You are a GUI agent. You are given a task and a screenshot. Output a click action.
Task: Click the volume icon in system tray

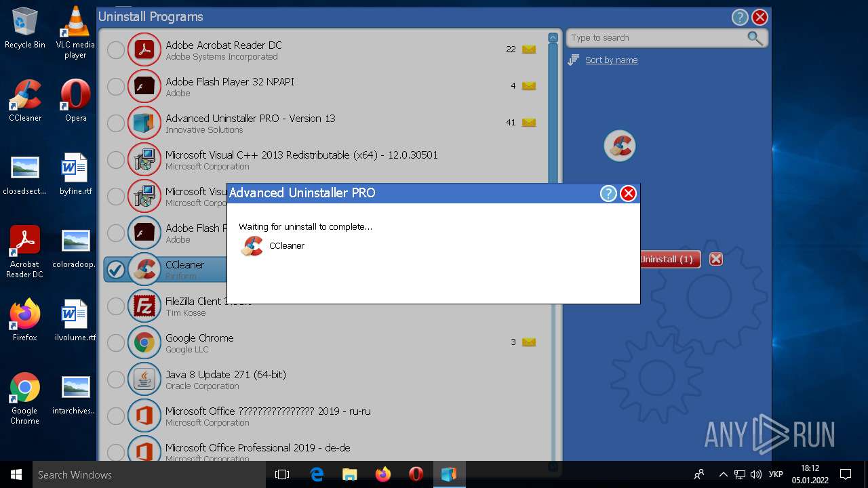point(755,474)
